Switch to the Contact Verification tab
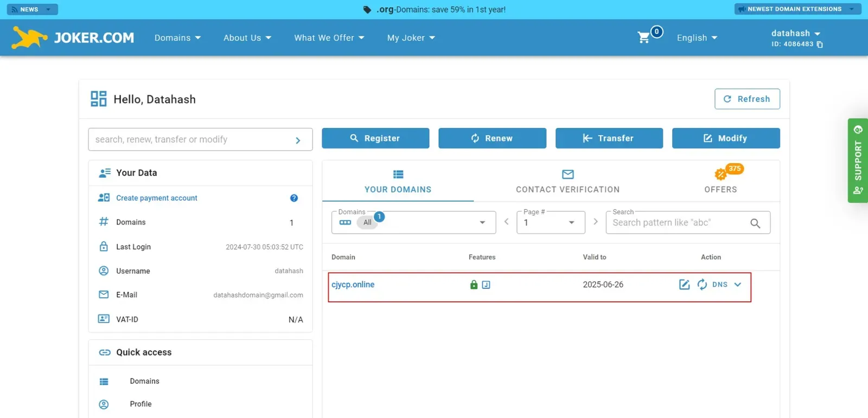Viewport: 868px width, 418px height. pyautogui.click(x=567, y=182)
